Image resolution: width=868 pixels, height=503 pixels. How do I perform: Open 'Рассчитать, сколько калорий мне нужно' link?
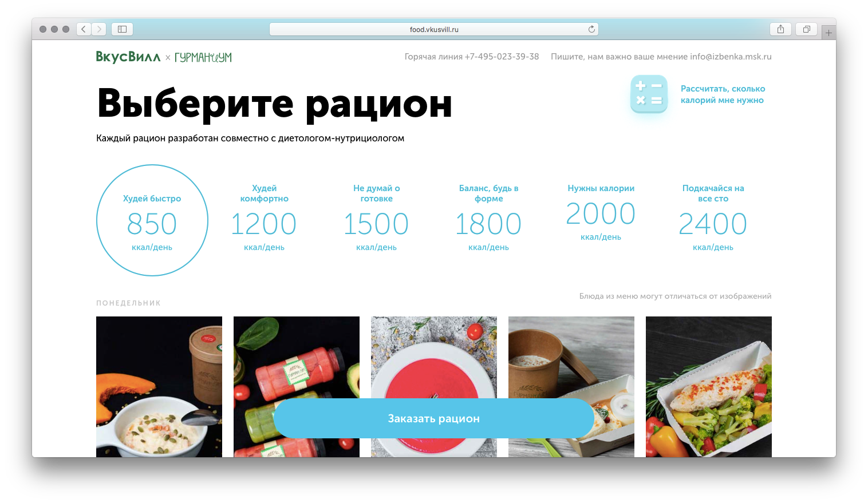[723, 94]
